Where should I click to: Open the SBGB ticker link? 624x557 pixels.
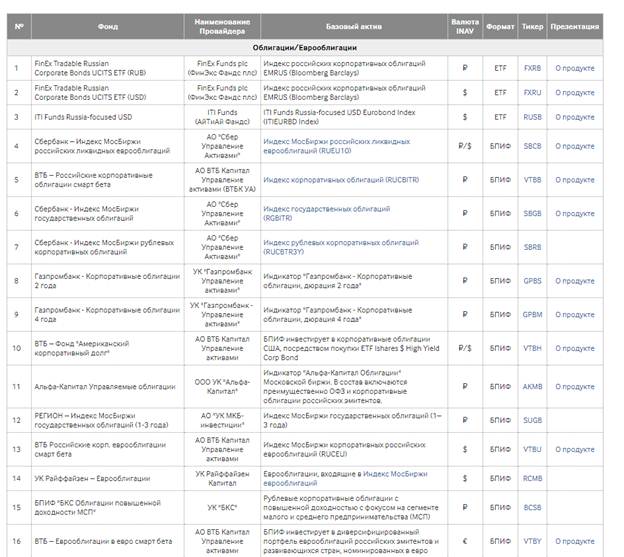pyautogui.click(x=532, y=213)
